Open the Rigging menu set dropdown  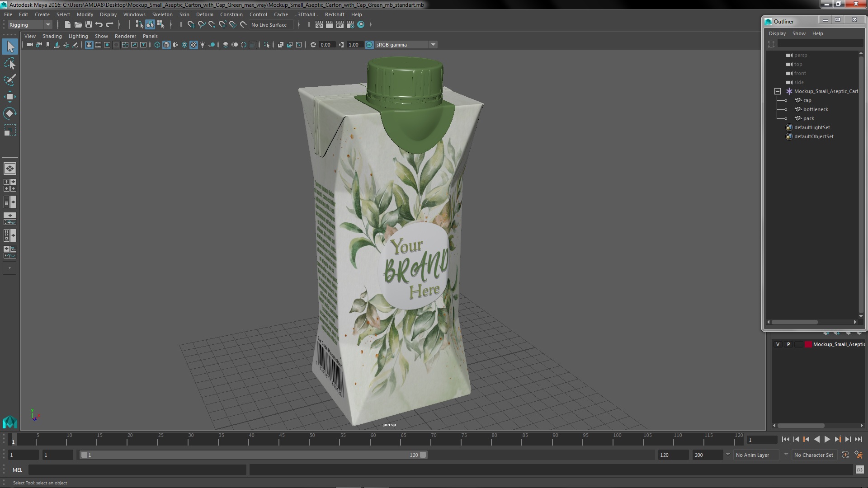[x=30, y=25]
